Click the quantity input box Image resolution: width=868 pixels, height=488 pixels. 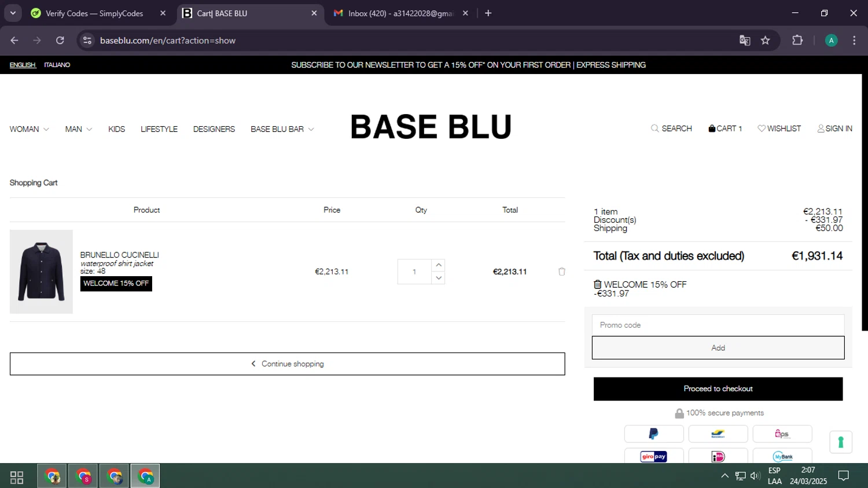[x=414, y=271]
